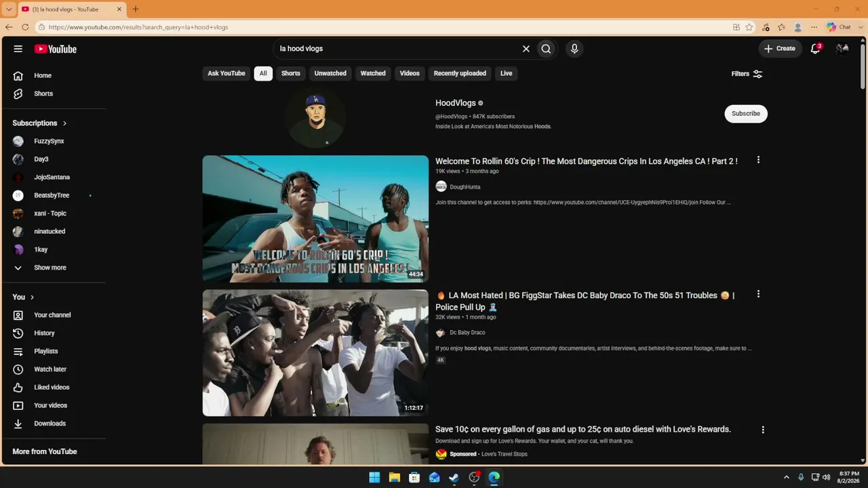Select the Shorts filter chip
The width and height of the screenshot is (868, 488).
point(291,73)
